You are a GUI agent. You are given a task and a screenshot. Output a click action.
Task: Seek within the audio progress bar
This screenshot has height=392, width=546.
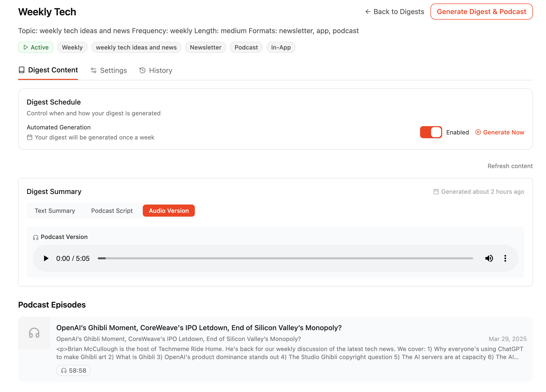tap(285, 258)
